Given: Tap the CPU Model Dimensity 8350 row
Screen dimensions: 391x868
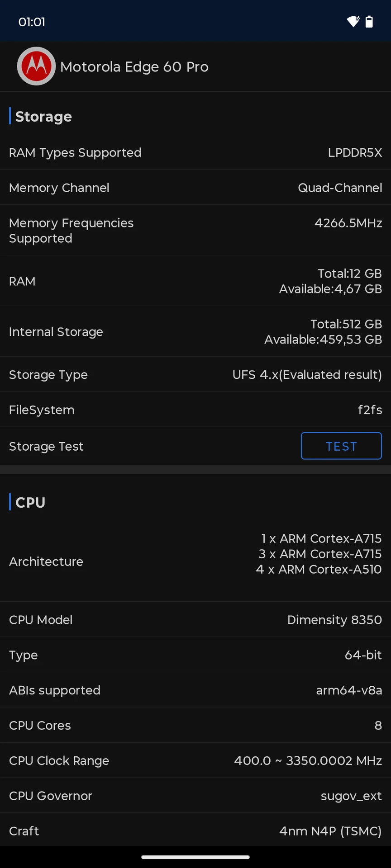Looking at the screenshot, I should tap(195, 619).
